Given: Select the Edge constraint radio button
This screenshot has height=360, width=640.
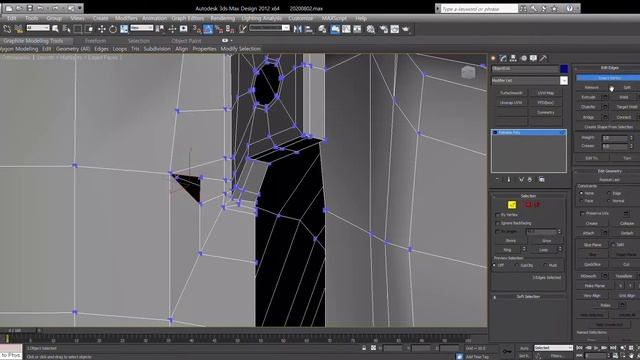Looking at the screenshot, I should pyautogui.click(x=609, y=193).
